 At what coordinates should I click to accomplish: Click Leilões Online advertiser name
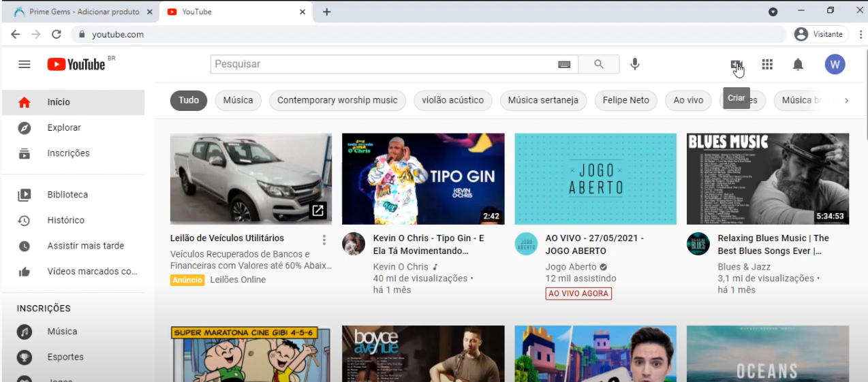pos(238,280)
